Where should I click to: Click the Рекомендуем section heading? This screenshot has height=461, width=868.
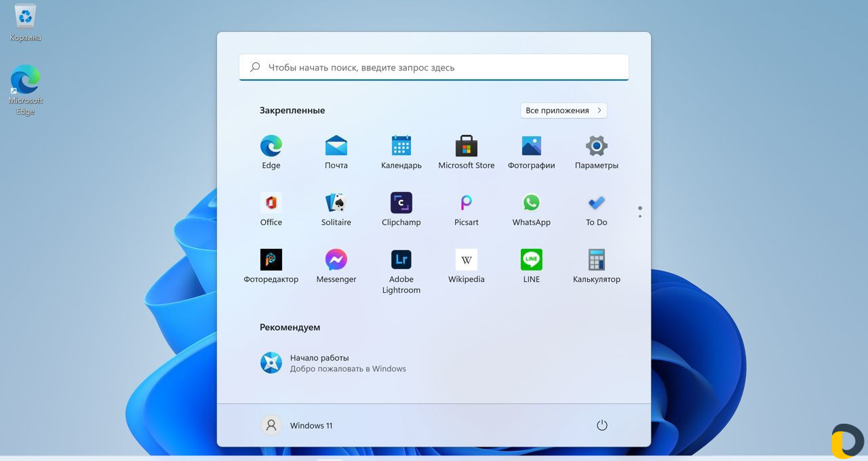tap(290, 327)
